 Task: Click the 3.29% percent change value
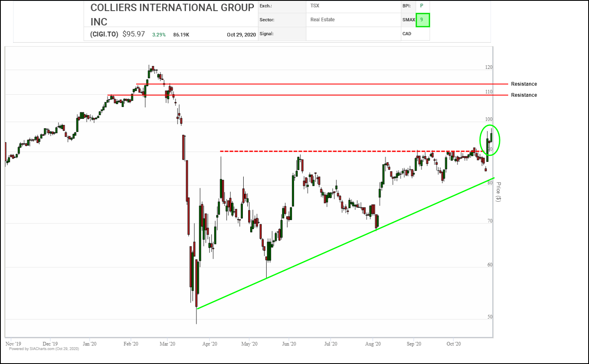159,35
